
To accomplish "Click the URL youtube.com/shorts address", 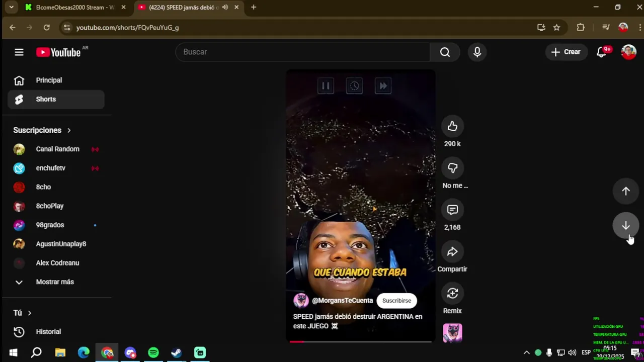I will 127,28.
